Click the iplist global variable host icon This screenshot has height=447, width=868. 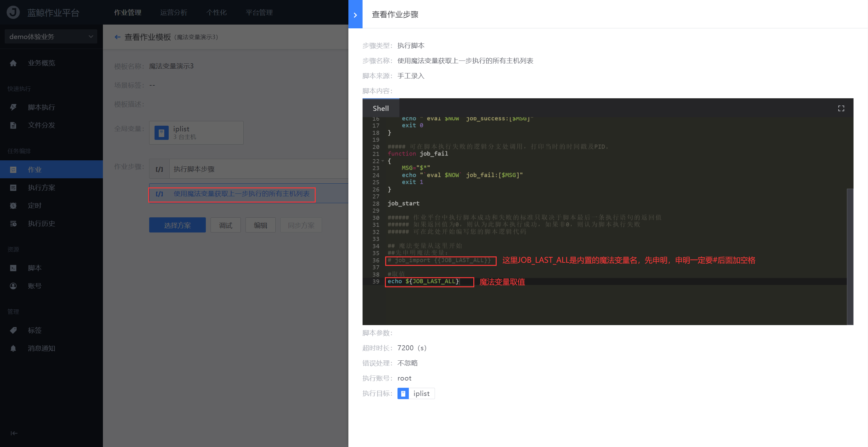click(161, 133)
